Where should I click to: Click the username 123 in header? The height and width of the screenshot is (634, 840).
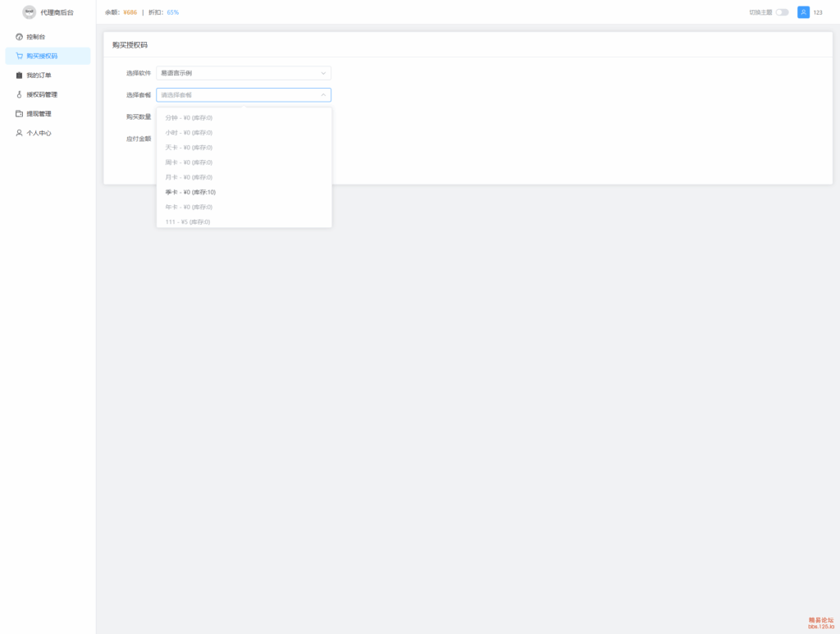pyautogui.click(x=818, y=12)
